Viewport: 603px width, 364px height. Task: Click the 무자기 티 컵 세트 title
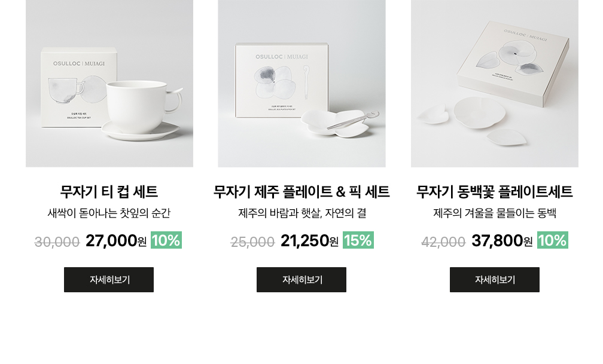(109, 192)
